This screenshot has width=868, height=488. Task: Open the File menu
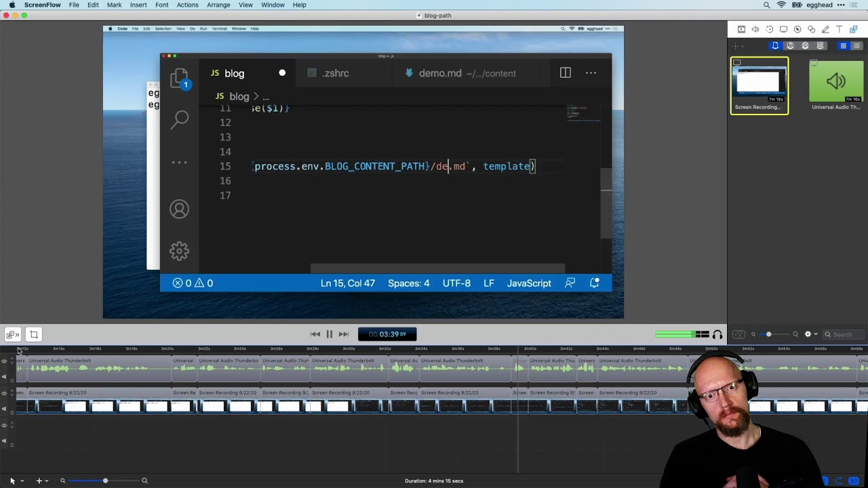pos(74,5)
